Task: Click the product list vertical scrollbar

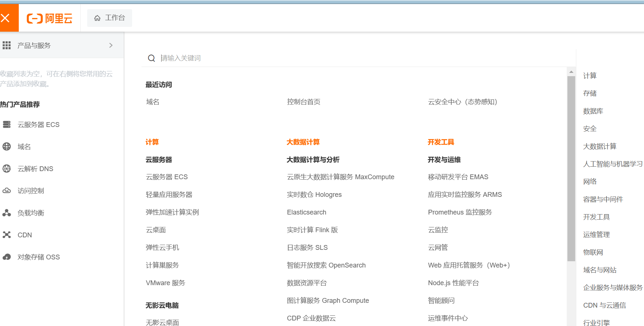Action: coord(571,169)
